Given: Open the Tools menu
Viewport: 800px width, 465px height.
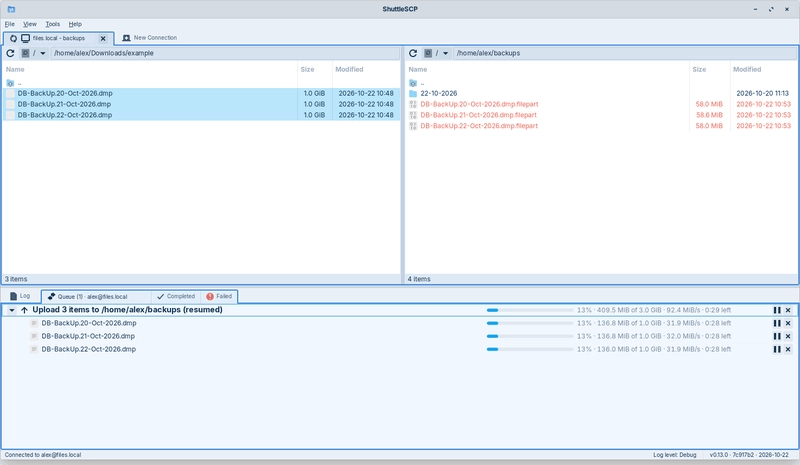Looking at the screenshot, I should pos(53,24).
